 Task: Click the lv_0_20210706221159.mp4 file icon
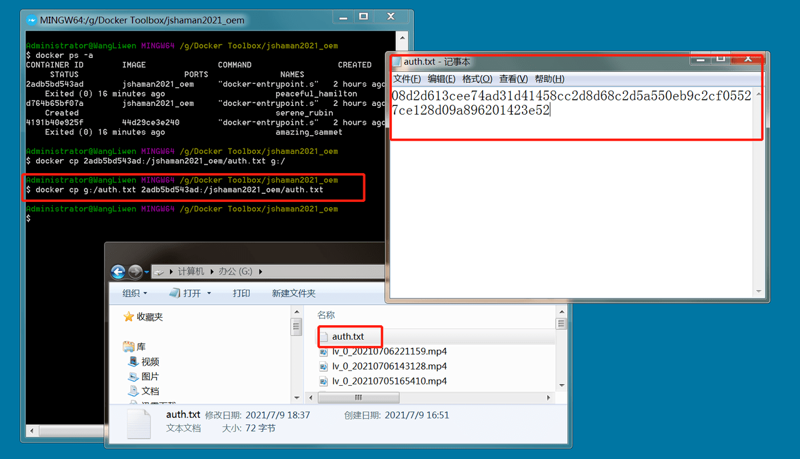click(323, 352)
